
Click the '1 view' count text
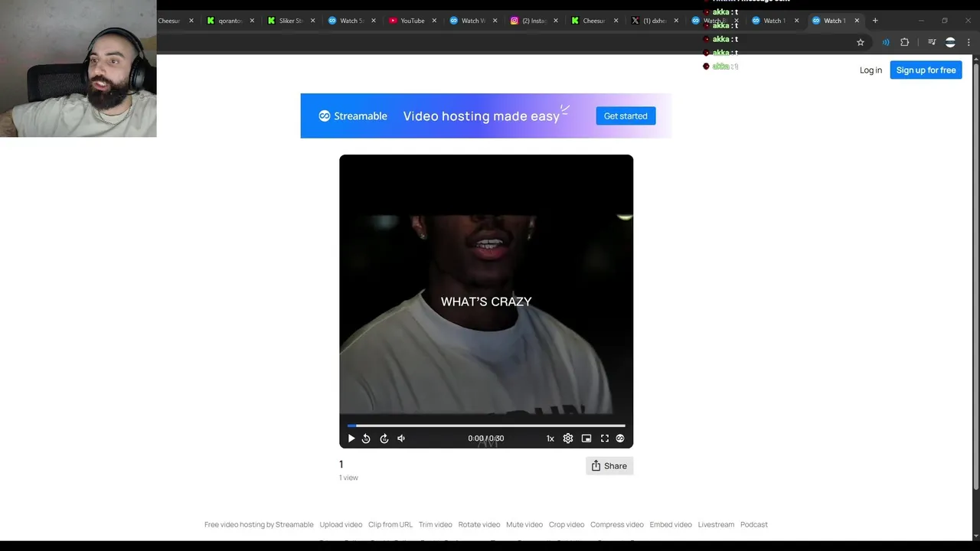pos(348,478)
